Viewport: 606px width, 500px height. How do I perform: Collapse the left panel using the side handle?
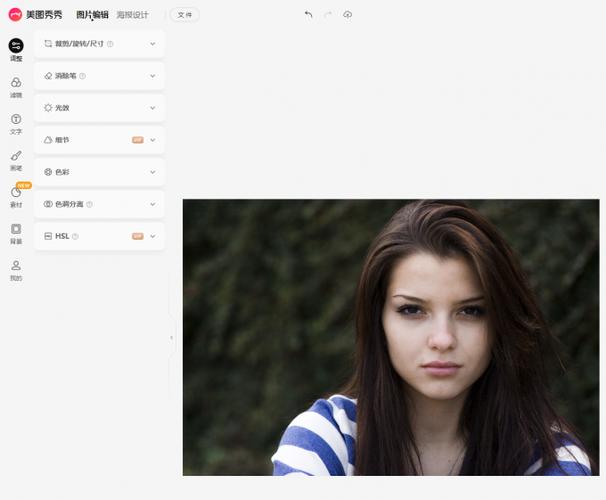pyautogui.click(x=171, y=338)
